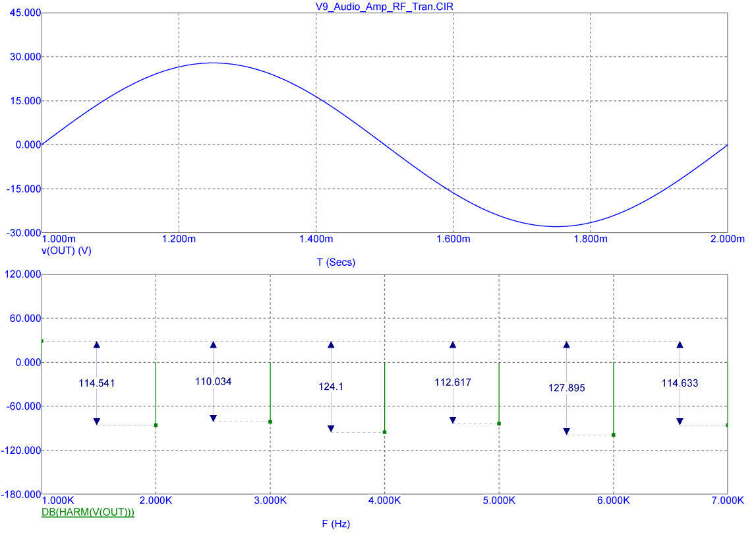This screenshot has width=756, height=533.
Task: Click the 114.541 harmonic tag value
Action: pyautogui.click(x=96, y=383)
